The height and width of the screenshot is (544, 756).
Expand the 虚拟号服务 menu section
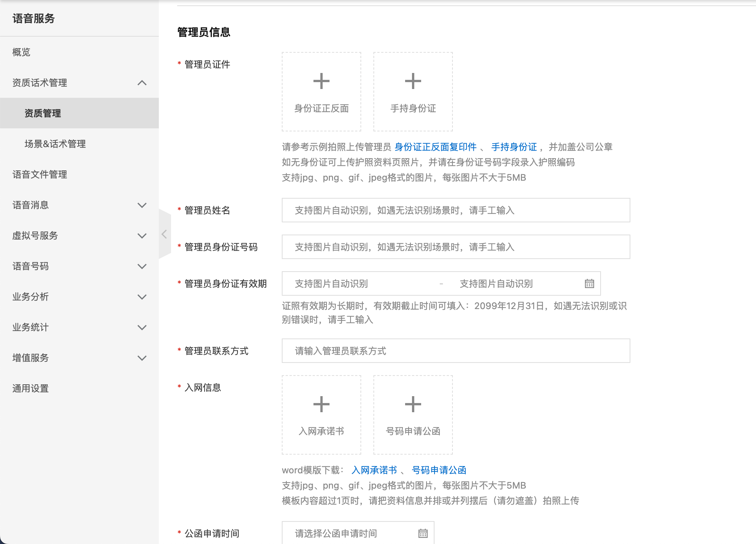(x=142, y=236)
